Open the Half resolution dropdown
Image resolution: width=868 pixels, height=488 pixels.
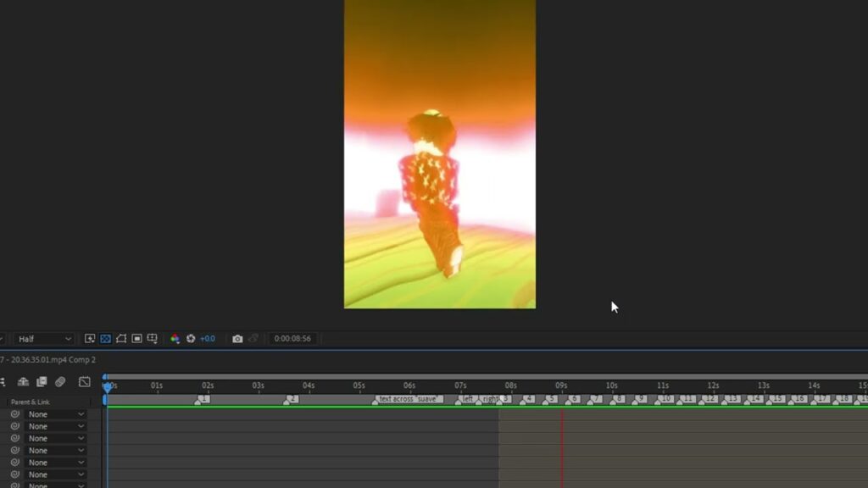click(x=44, y=339)
